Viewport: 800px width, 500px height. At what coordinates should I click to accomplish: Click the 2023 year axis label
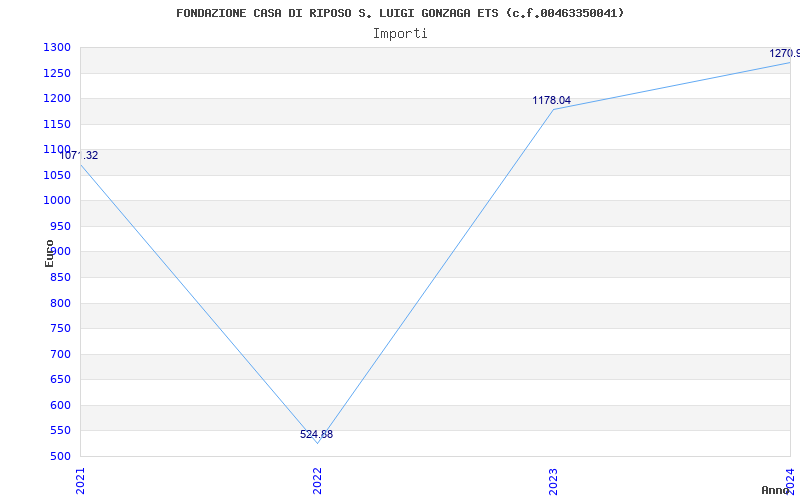(554, 481)
